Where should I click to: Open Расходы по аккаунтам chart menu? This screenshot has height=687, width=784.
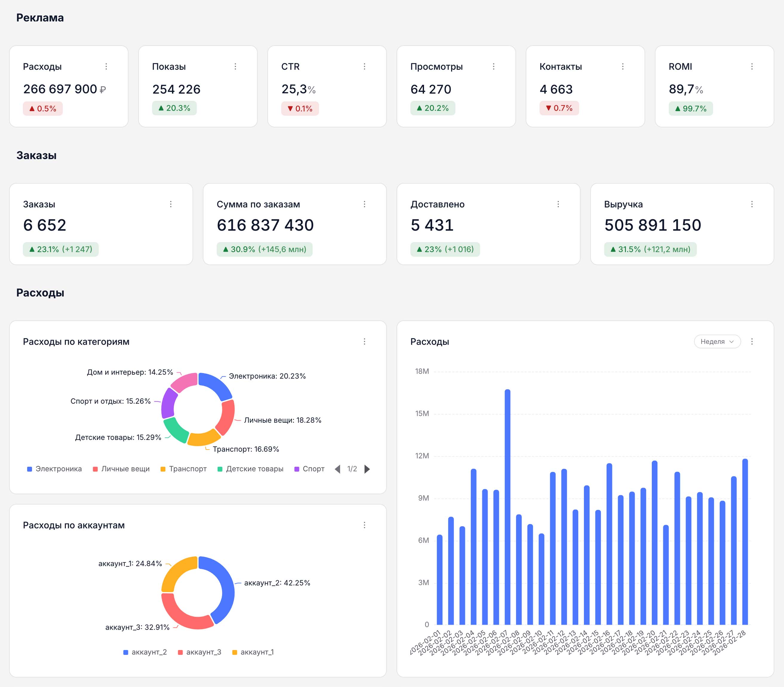365,525
